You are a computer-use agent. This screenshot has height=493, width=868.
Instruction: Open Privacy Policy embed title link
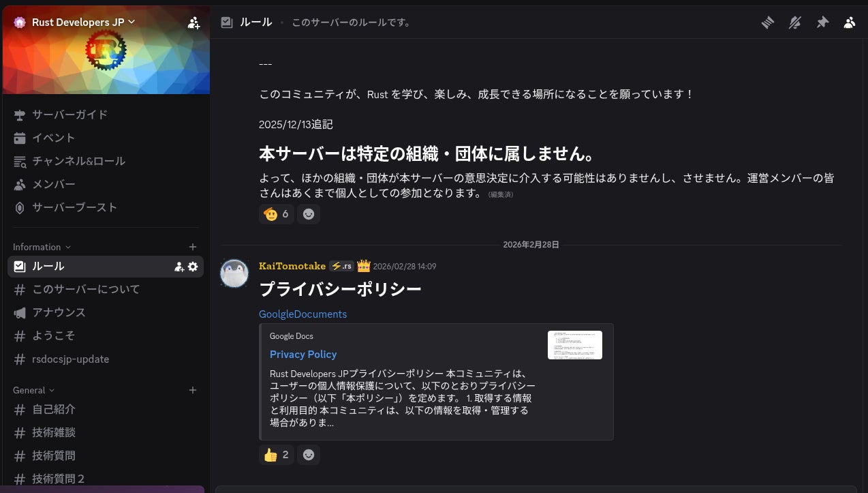303,355
